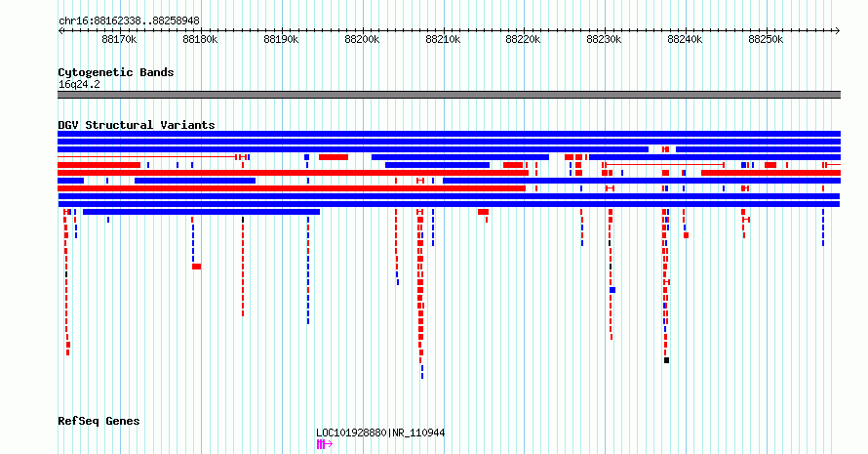Select the blue bar from 88165k to 88195k
The height and width of the screenshot is (454, 868).
(x=202, y=212)
